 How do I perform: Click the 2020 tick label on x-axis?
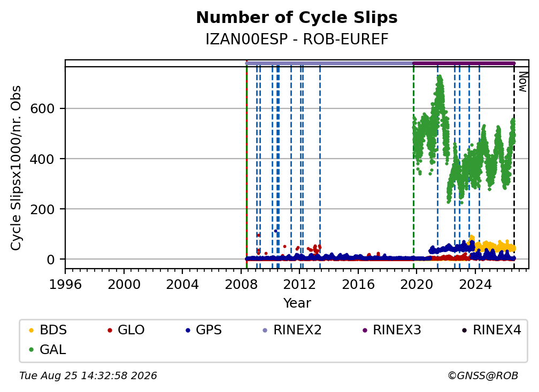(416, 285)
